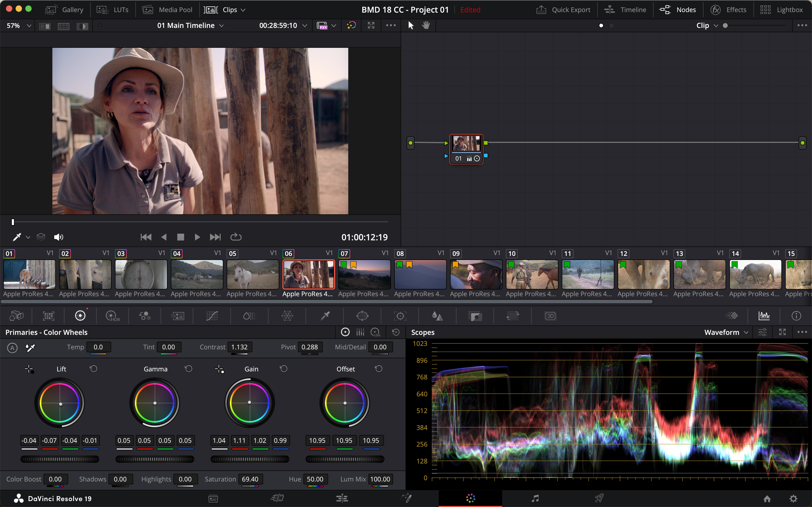The image size is (812, 507).
Task: Select the hand pan tool in node editor
Action: coord(426,26)
